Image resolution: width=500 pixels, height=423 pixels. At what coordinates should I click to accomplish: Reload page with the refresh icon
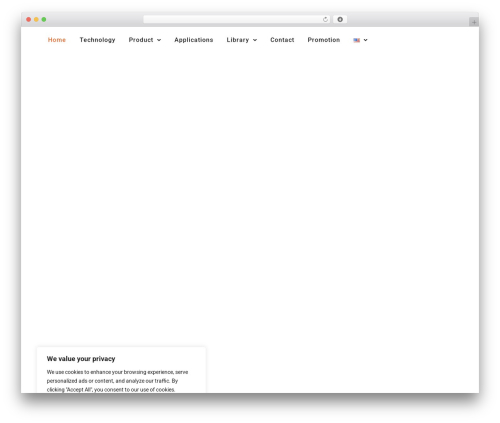click(325, 19)
